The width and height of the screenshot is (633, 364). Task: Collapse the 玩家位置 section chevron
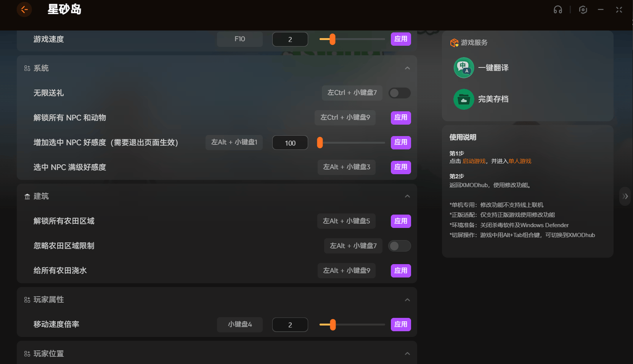coord(407,354)
